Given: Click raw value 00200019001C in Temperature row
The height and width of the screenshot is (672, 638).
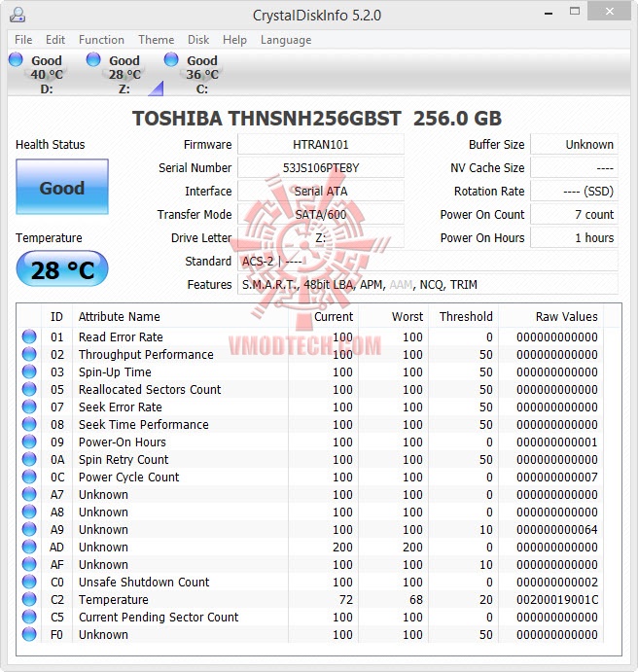Looking at the screenshot, I should (557, 599).
